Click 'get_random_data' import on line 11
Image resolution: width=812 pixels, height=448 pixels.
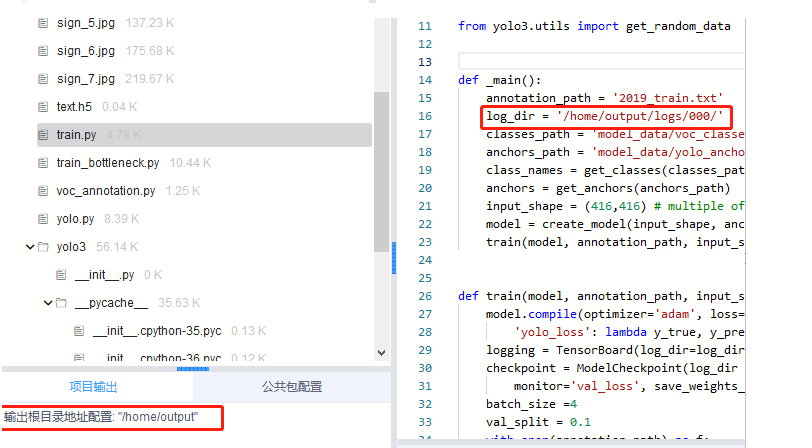pyautogui.click(x=678, y=26)
